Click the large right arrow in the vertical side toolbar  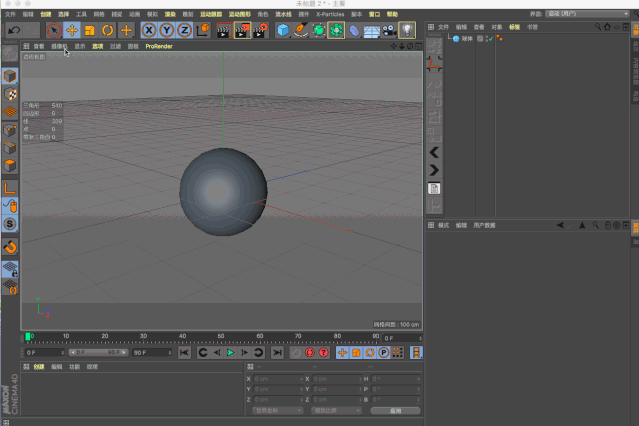(434, 170)
